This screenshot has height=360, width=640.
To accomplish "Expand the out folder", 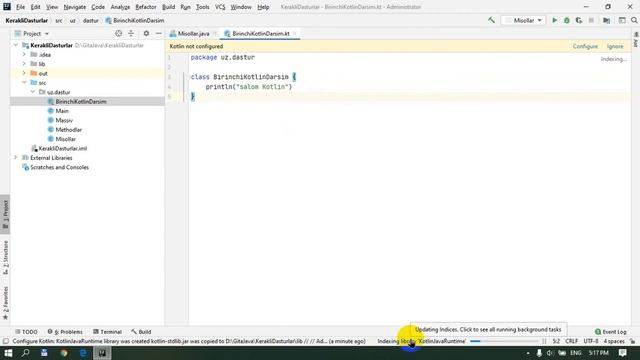I will coord(24,73).
